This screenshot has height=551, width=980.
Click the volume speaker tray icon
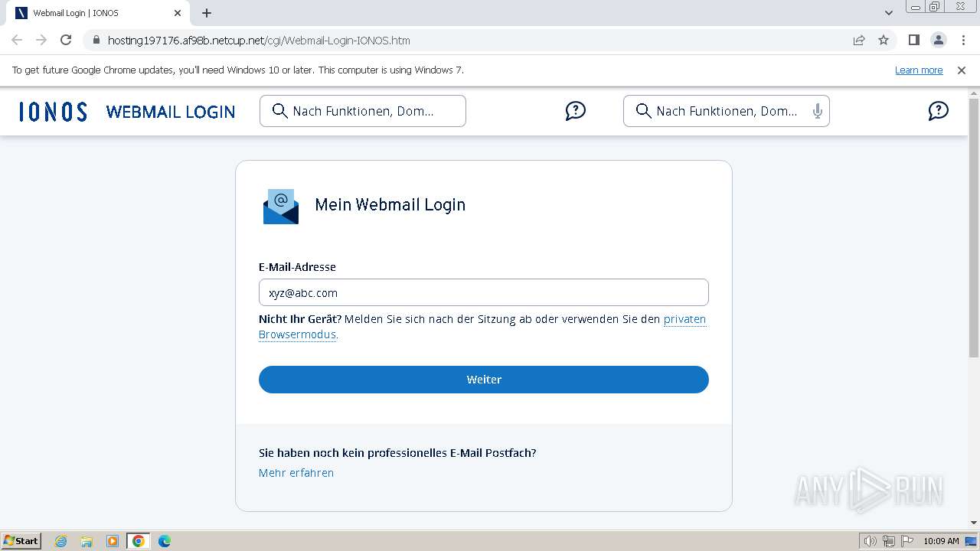click(x=871, y=541)
